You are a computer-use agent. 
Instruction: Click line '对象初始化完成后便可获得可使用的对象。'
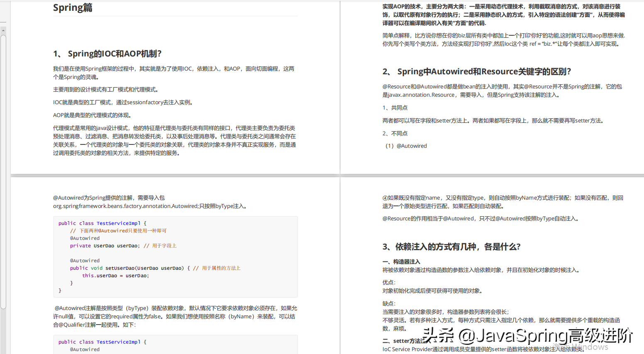433,291
